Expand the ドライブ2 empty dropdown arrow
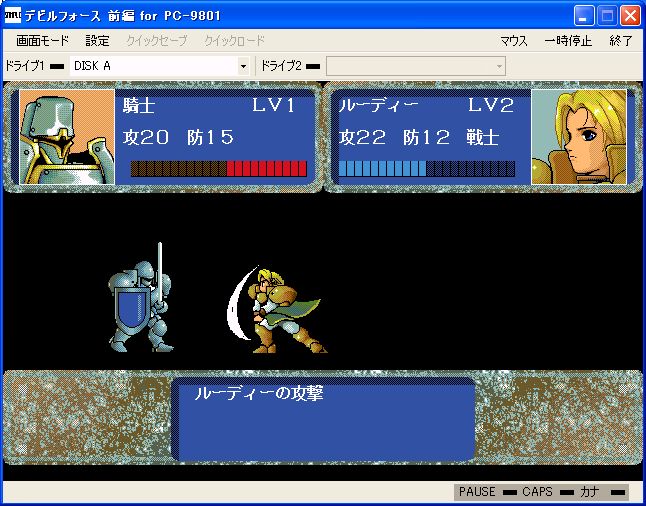646x506 pixels. click(499, 66)
